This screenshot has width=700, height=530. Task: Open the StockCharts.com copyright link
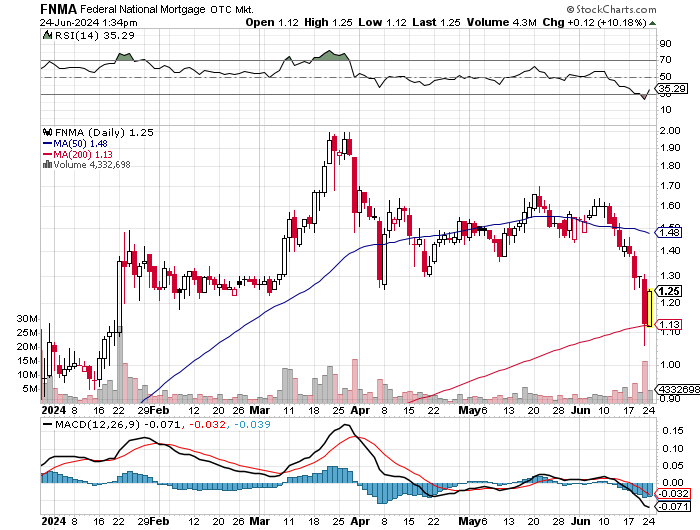pos(611,9)
